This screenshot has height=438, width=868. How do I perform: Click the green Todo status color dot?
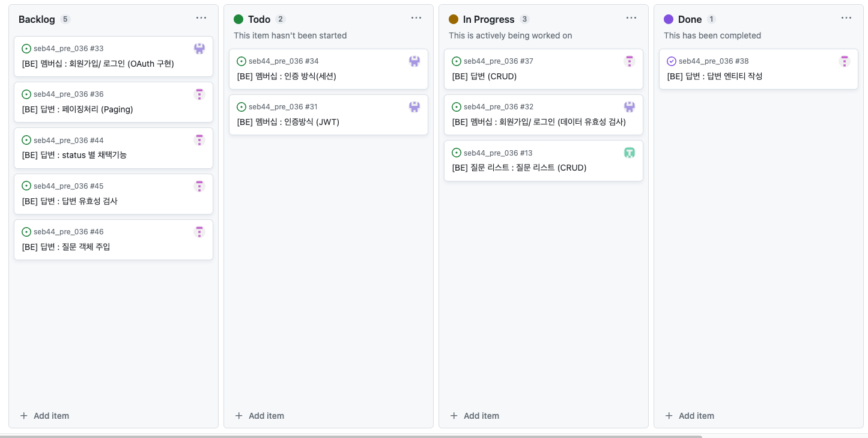[238, 19]
